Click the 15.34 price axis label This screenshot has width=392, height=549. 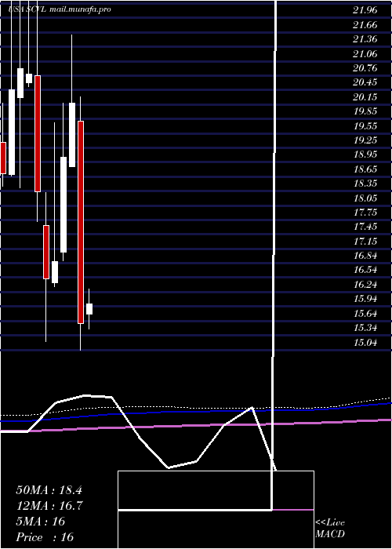(x=365, y=328)
